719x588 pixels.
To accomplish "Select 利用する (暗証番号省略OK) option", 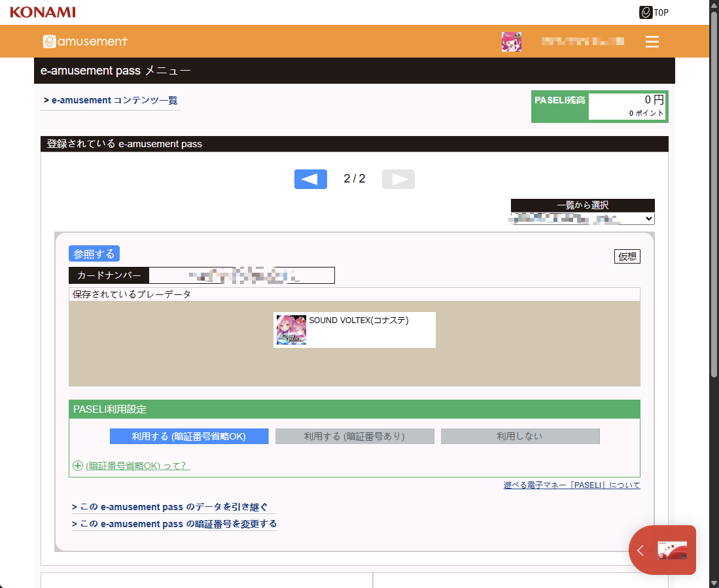I will (x=189, y=436).
